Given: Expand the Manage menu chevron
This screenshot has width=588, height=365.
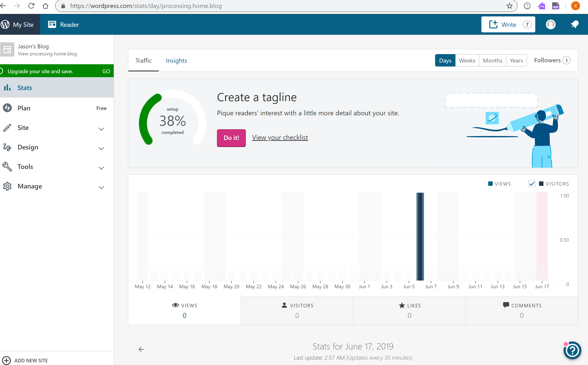Looking at the screenshot, I should (x=101, y=188).
